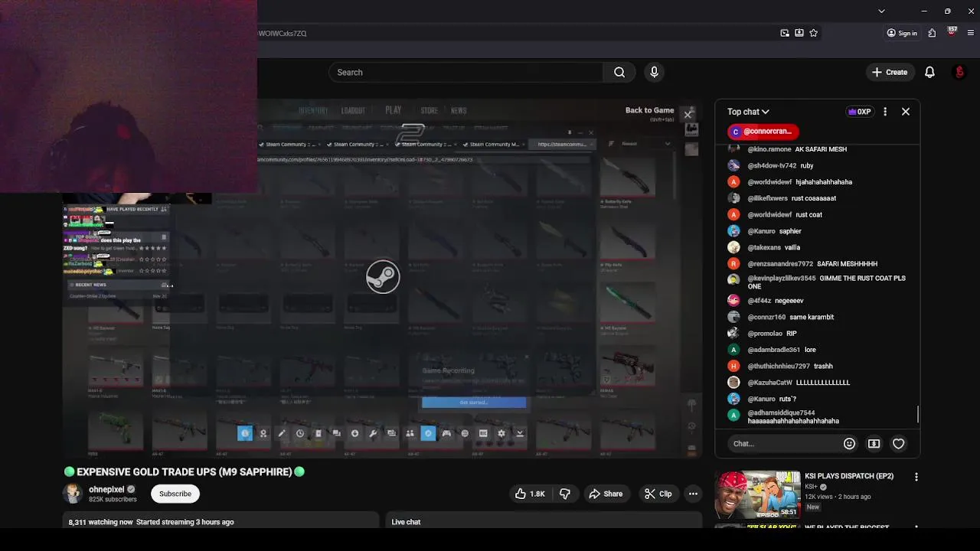
Task: Open the browser extensions puzzle icon
Action: pyautogui.click(x=932, y=34)
